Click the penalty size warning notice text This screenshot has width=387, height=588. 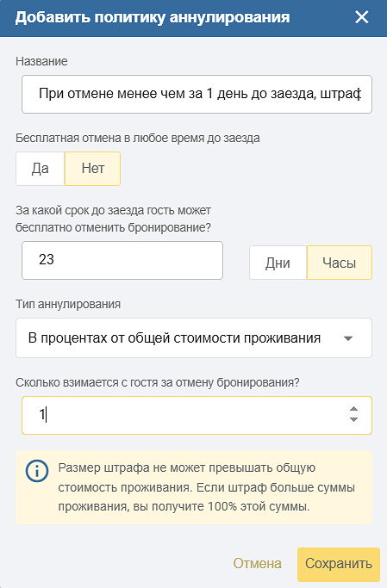207,487
